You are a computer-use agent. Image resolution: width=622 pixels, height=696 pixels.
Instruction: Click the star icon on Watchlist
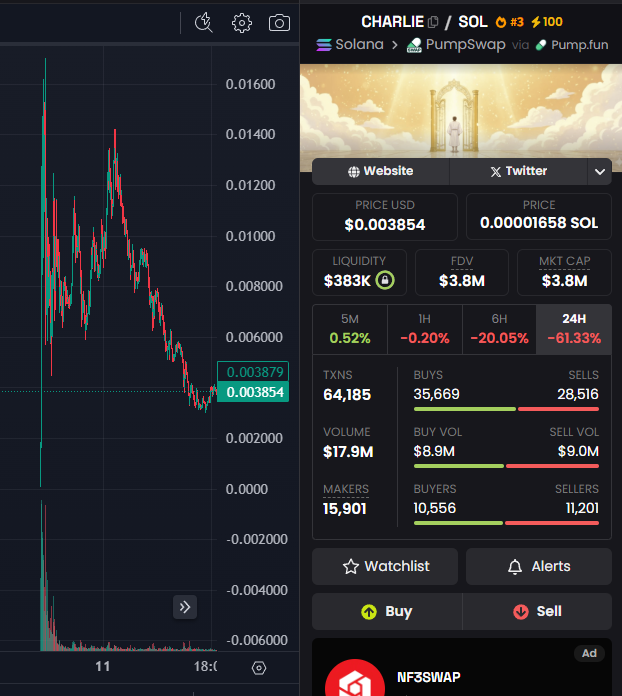point(351,566)
